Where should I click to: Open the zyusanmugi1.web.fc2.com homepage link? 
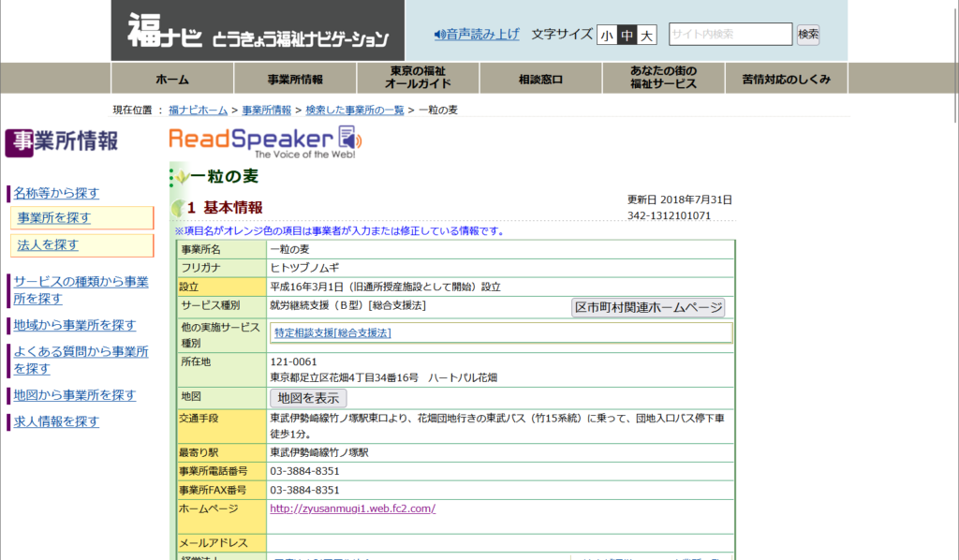[353, 508]
